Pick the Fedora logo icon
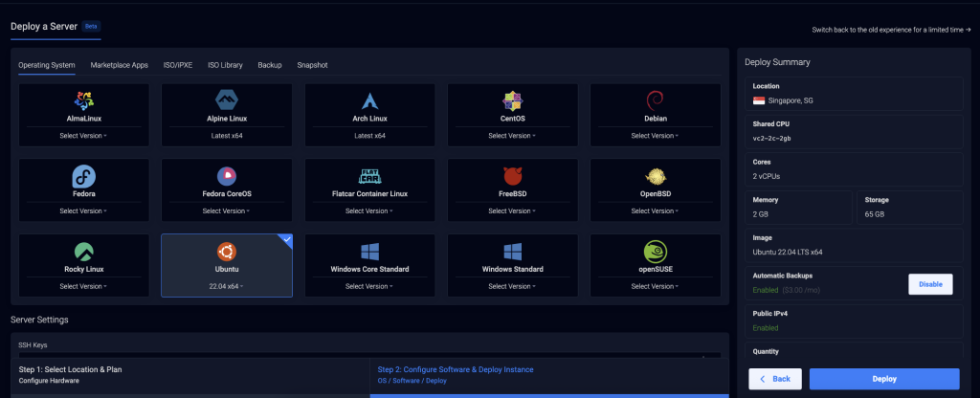This screenshot has width=980, height=398. pyautogui.click(x=84, y=176)
